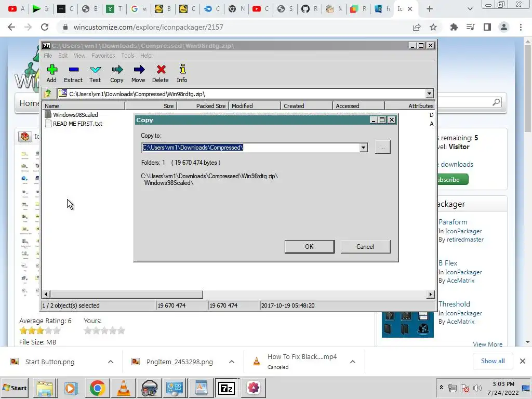Cancel the Copy dialog
532x399 pixels.
click(x=365, y=247)
